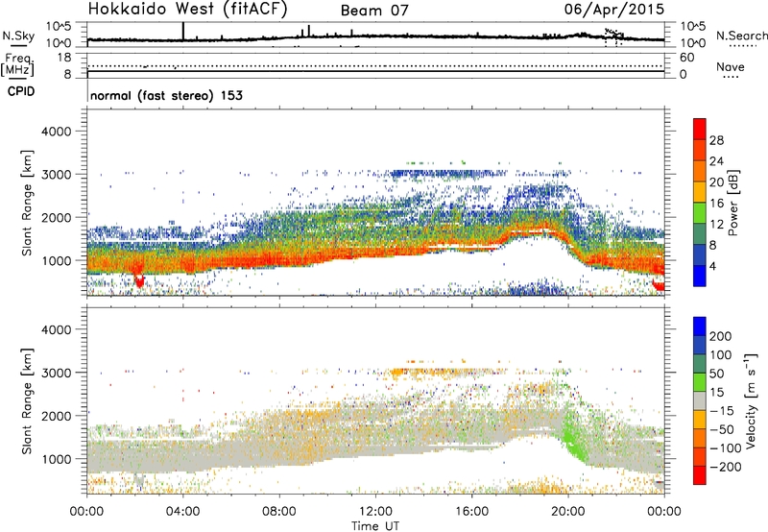Click the gray segment of the velocity color bar
Image resolution: width=768 pixels, height=532 pixels.
pos(700,401)
